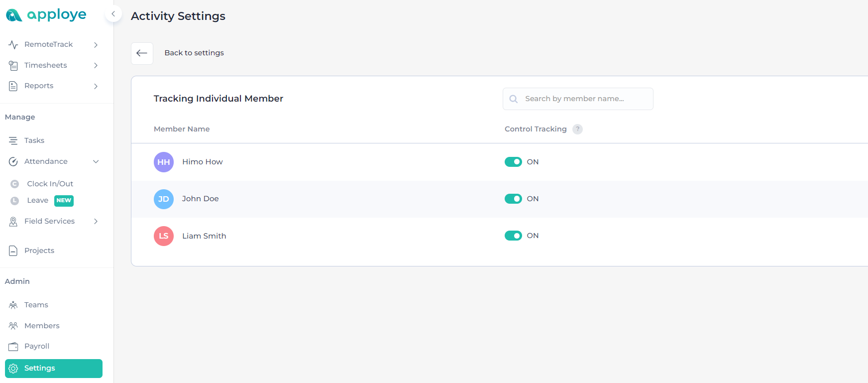
Task: Click the Clock In/Out circle icon
Action: (x=15, y=184)
